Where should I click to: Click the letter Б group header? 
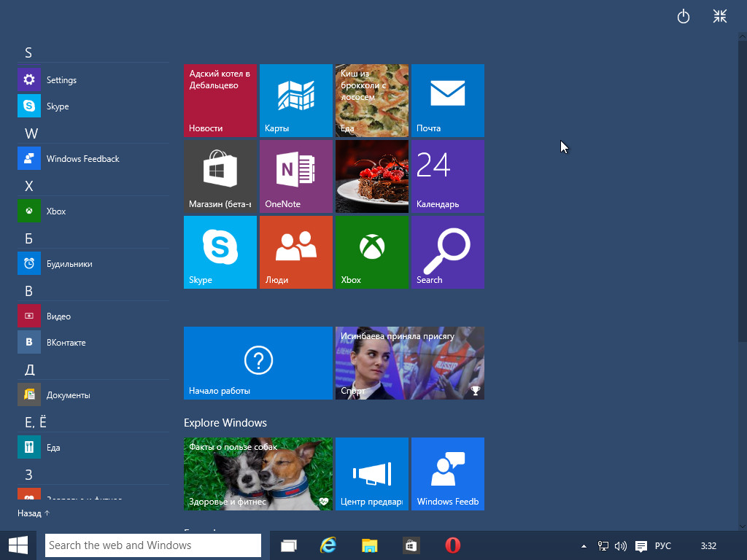(x=28, y=238)
